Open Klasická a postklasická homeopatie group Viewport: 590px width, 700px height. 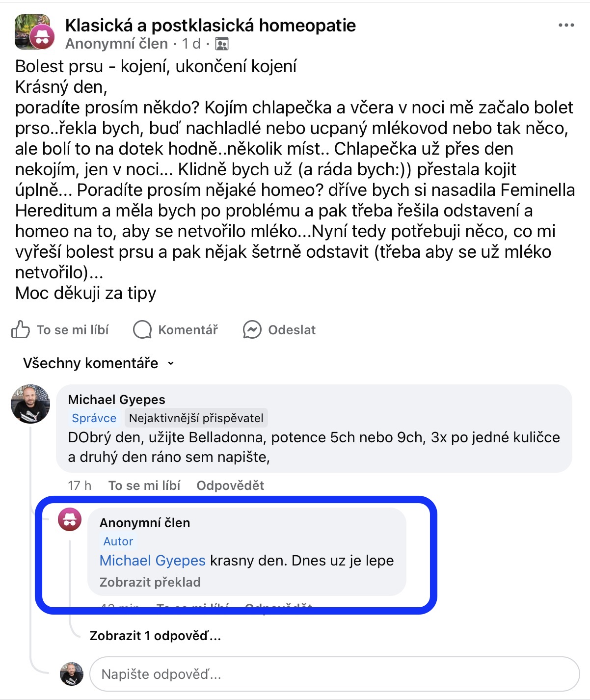(x=210, y=25)
